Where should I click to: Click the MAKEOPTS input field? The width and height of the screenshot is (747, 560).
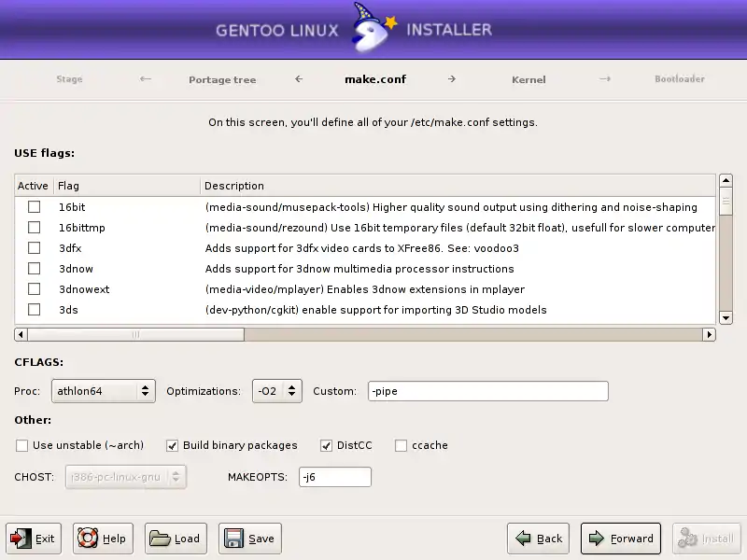334,477
